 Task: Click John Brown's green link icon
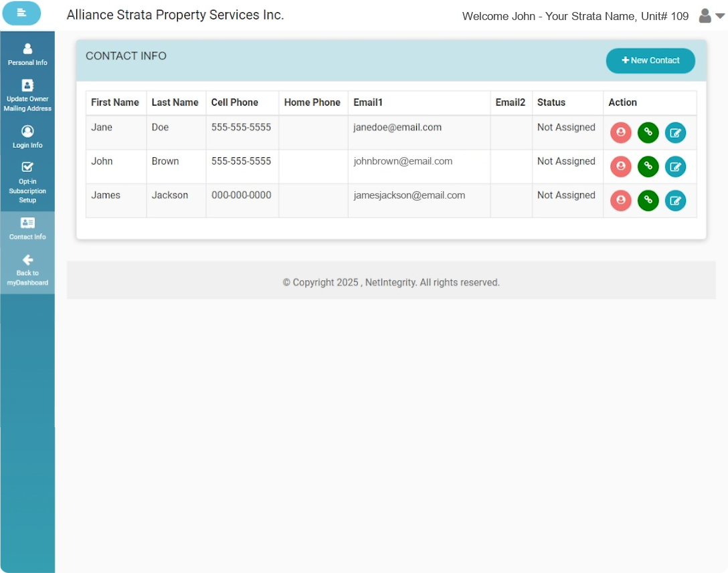click(648, 166)
